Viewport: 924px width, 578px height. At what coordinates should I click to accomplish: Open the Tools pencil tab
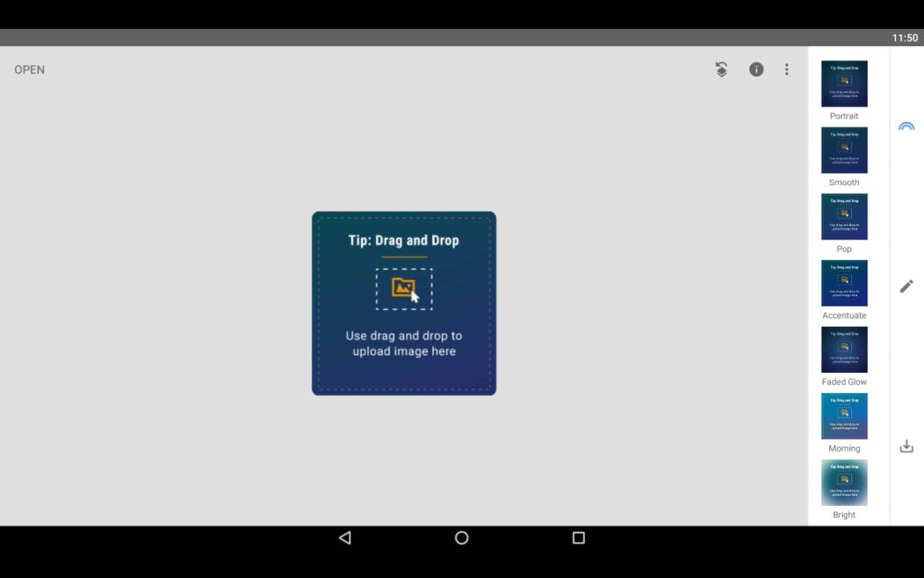pos(906,286)
